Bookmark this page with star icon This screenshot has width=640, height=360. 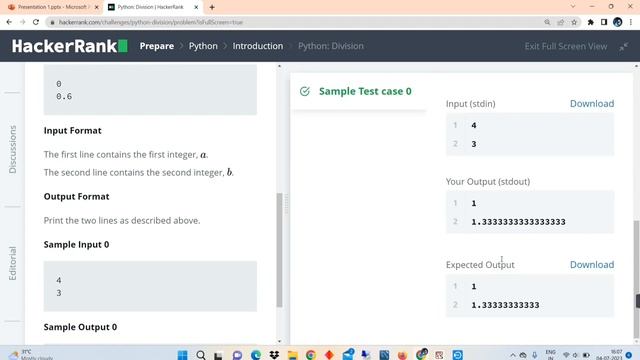(x=574, y=22)
